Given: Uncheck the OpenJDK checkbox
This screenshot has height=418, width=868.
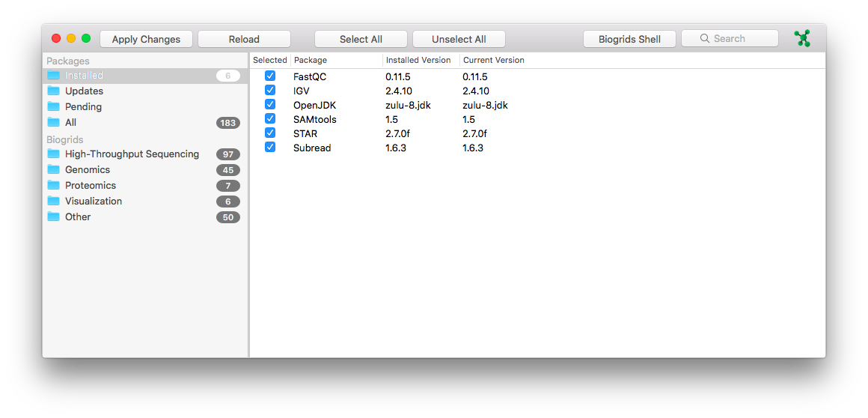Looking at the screenshot, I should 270,105.
